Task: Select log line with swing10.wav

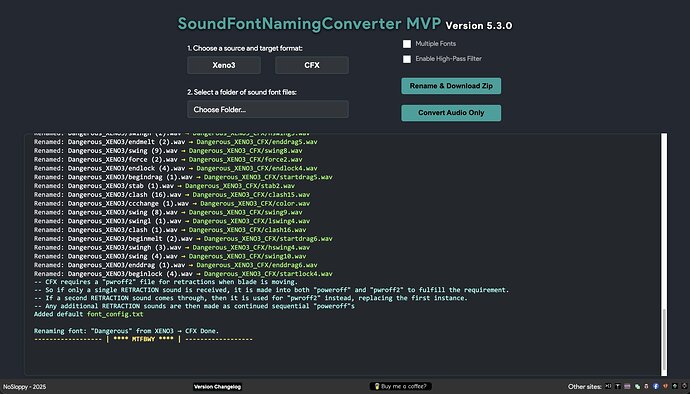Action: tap(170, 256)
